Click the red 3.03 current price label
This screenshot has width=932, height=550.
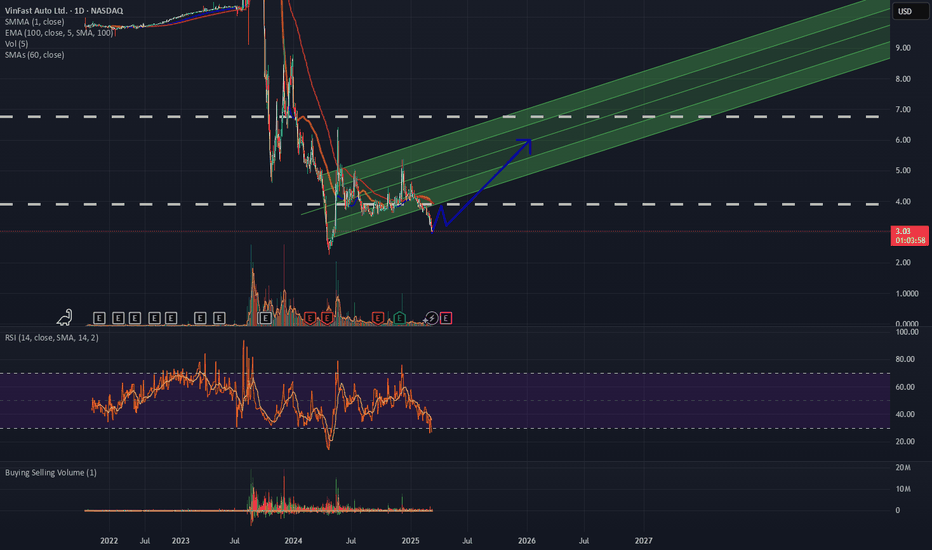click(x=909, y=235)
